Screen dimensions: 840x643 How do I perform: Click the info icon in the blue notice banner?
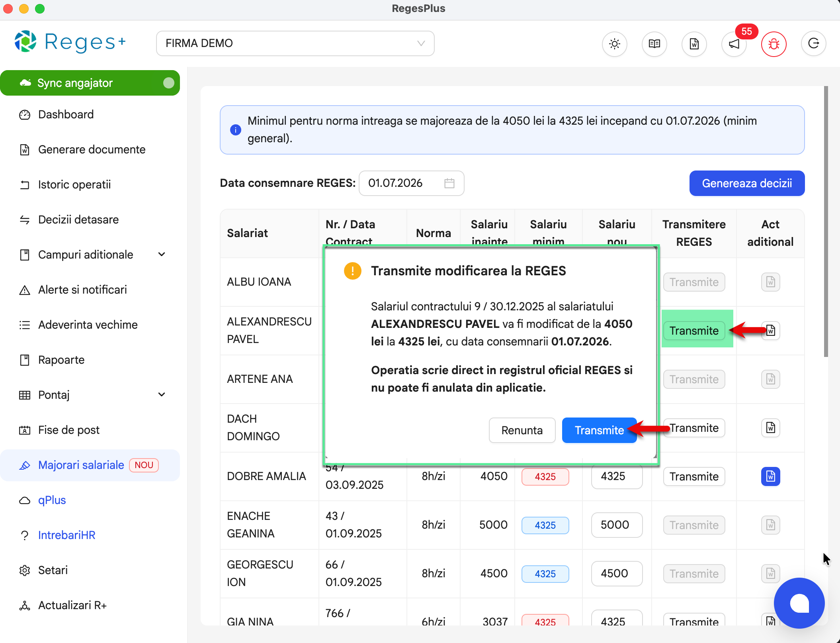click(236, 130)
